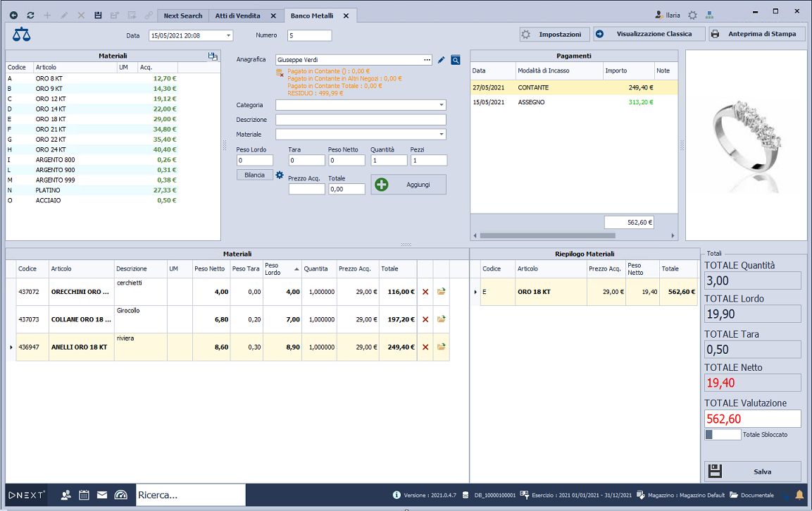
Task: Click the save icon in Materiali panel header
Action: (x=213, y=56)
